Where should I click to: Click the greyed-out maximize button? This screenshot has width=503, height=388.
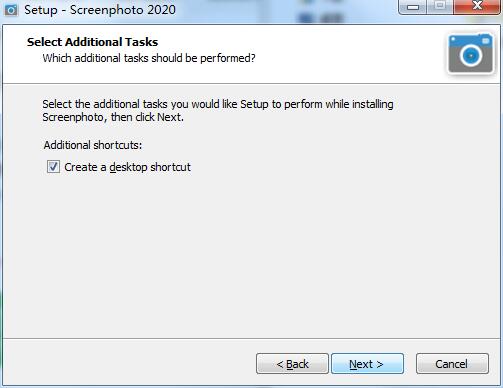point(440,6)
